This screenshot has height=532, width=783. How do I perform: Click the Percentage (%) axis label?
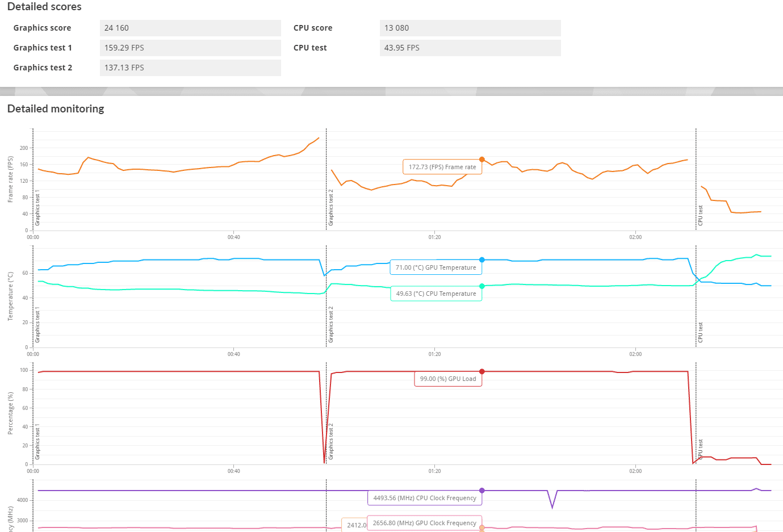(x=10, y=413)
